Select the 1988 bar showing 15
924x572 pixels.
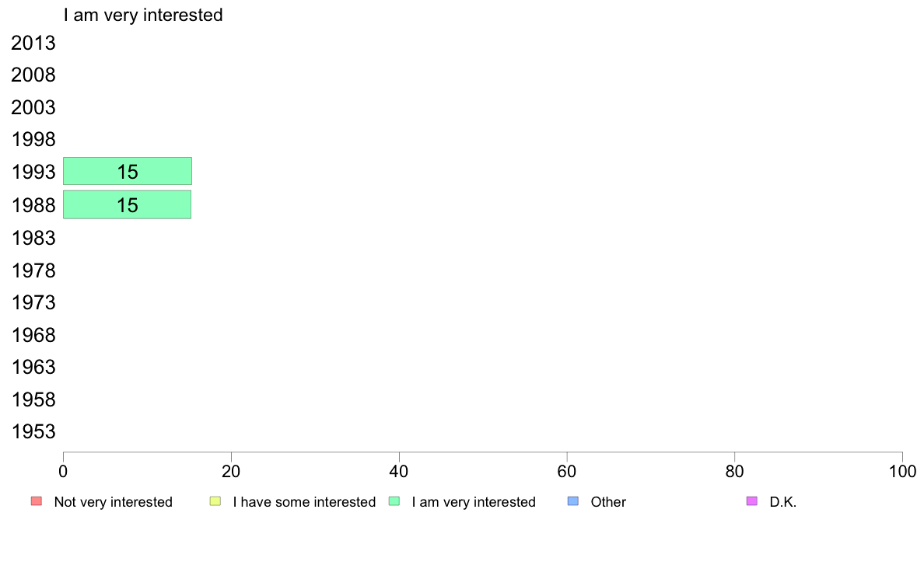click(x=128, y=204)
